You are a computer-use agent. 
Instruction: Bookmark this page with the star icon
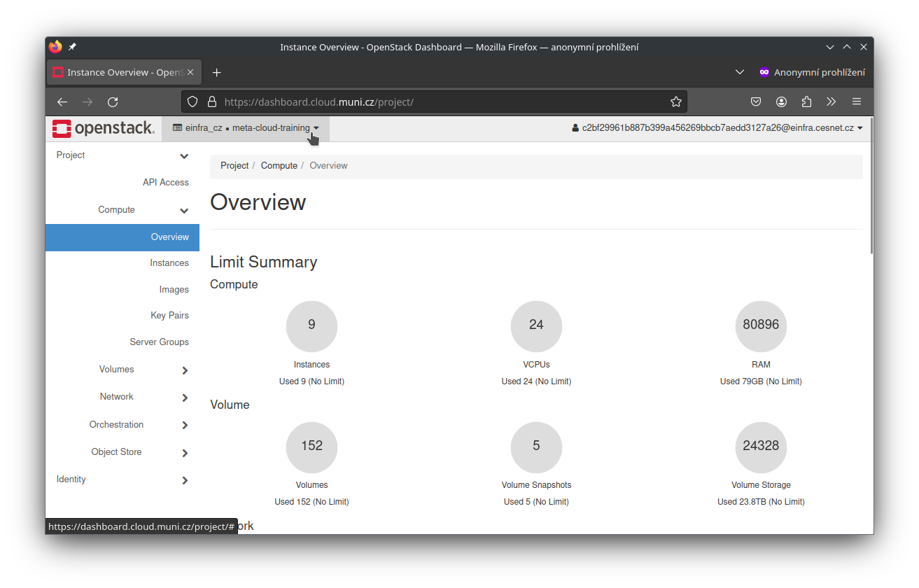click(675, 102)
